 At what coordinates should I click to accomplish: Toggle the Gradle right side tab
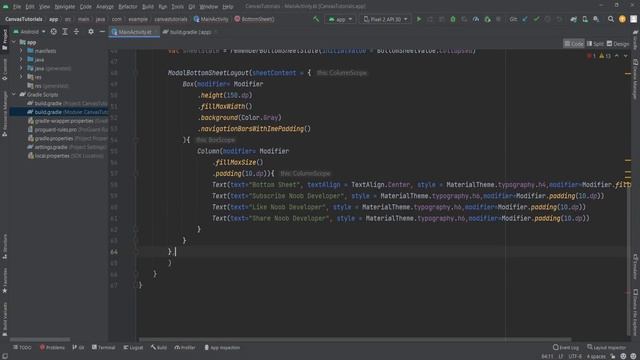[636, 39]
